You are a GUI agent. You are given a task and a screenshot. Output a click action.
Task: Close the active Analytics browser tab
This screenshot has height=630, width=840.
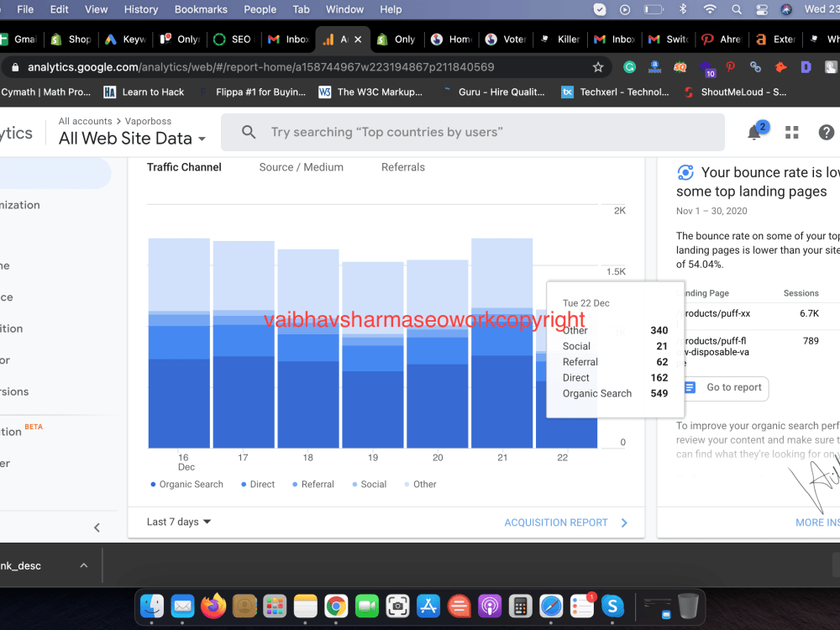click(x=358, y=39)
